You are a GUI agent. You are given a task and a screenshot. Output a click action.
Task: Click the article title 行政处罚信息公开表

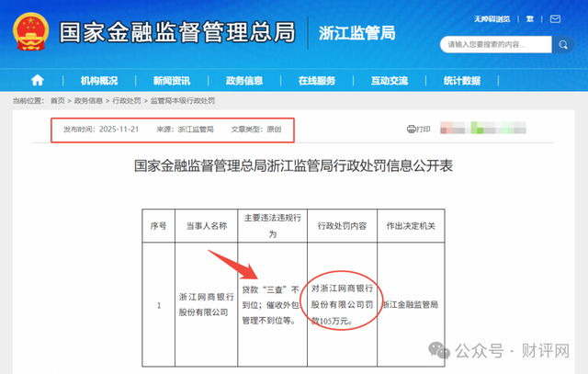pyautogui.click(x=294, y=165)
